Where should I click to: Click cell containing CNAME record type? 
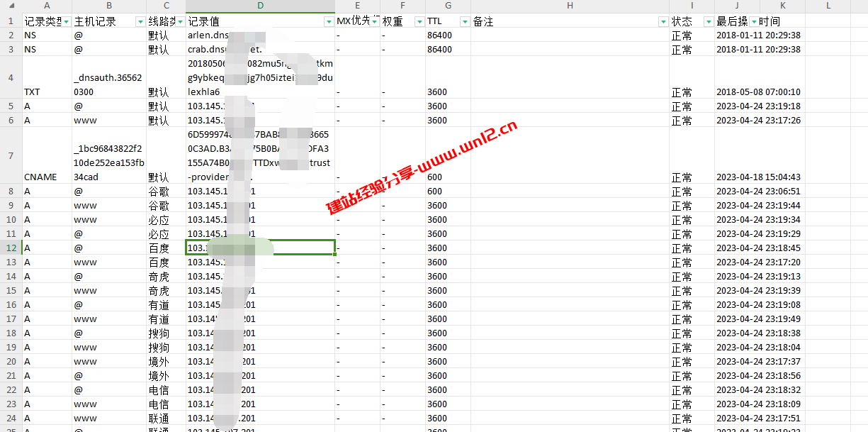(40, 177)
